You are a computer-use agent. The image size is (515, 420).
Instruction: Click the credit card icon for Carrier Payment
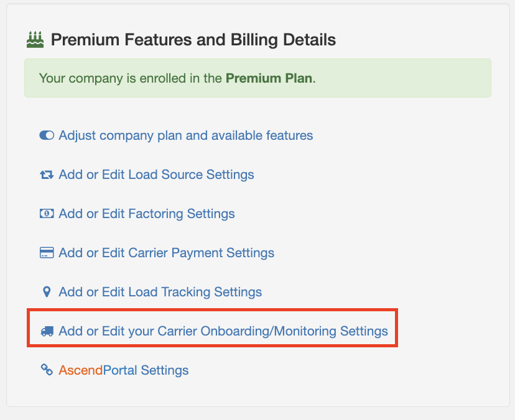click(47, 253)
